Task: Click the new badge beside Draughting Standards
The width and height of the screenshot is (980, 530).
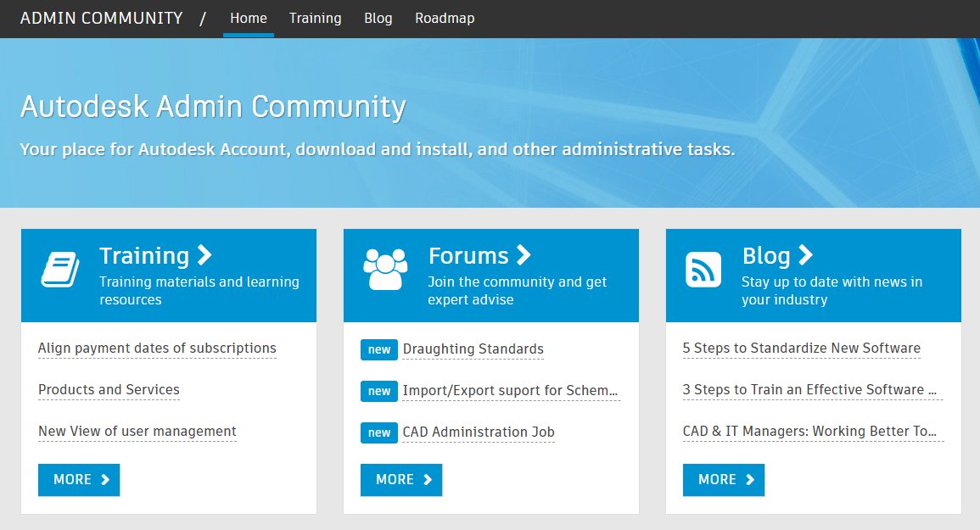Action: click(x=378, y=349)
